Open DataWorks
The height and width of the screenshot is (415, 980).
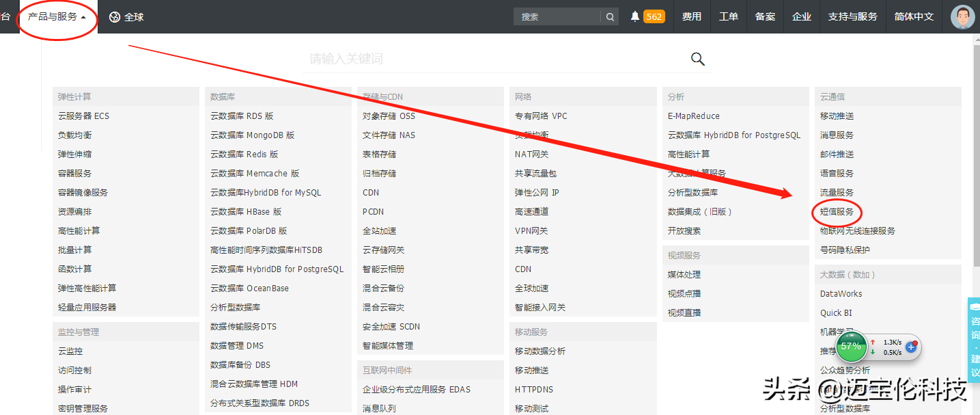(841, 294)
